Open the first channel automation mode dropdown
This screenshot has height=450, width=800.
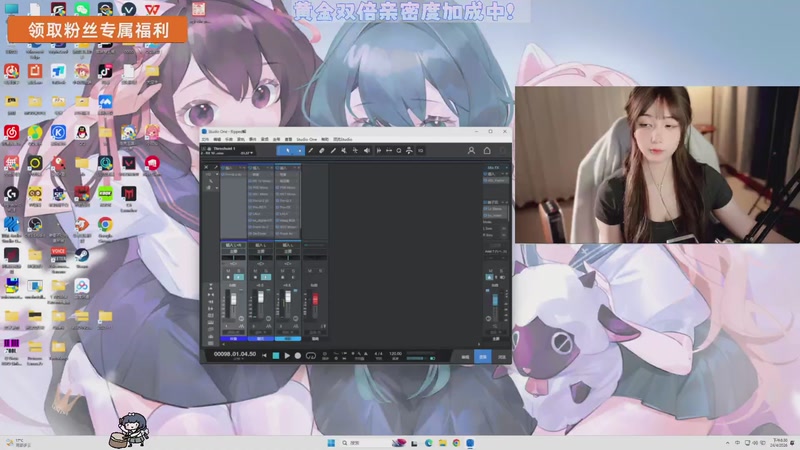pos(233,332)
